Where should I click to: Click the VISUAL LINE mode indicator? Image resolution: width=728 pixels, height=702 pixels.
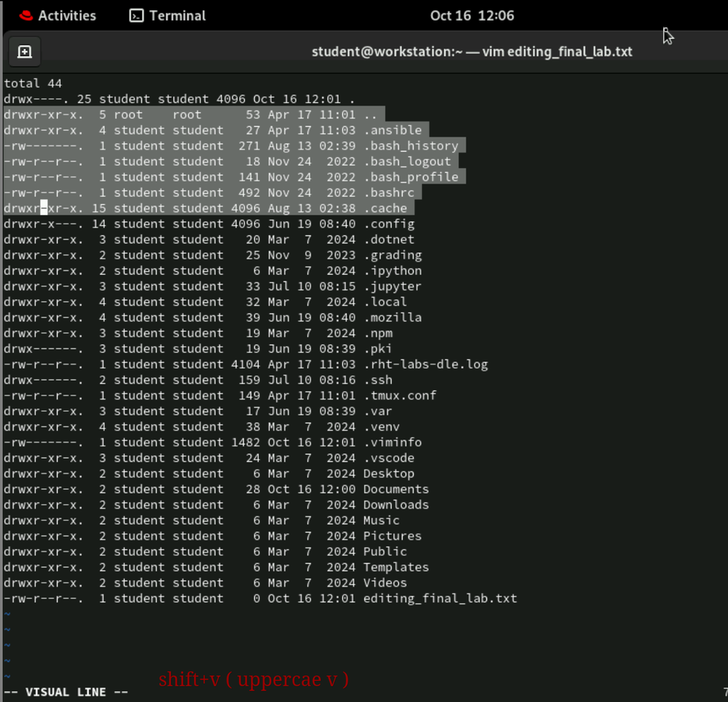click(66, 692)
